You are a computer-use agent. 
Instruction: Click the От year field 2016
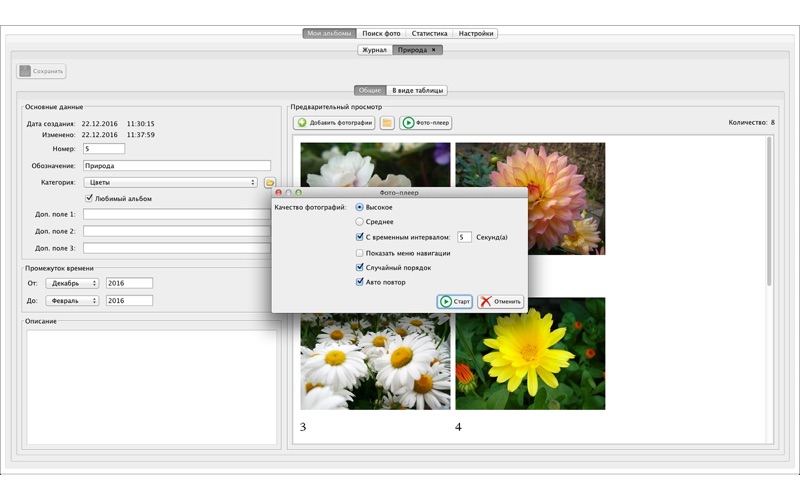129,283
